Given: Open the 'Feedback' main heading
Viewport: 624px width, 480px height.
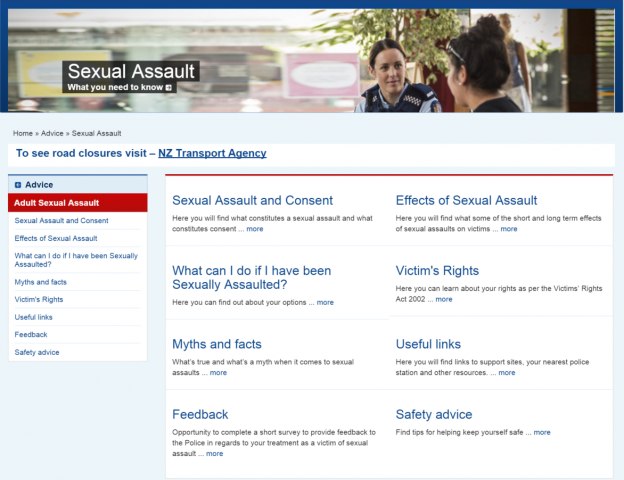Looking at the screenshot, I should click(200, 414).
